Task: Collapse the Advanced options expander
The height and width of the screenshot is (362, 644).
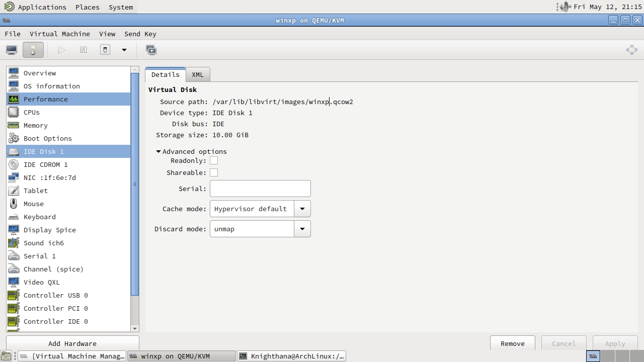Action: tap(158, 151)
